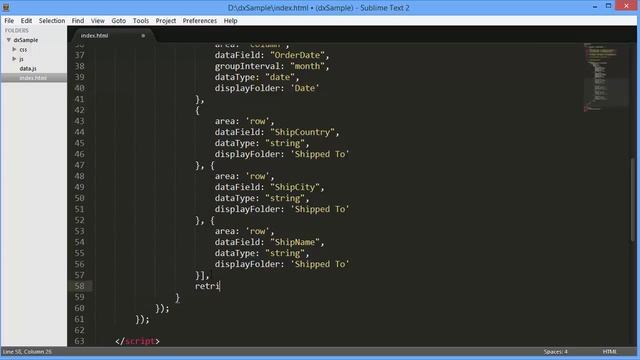640x360 pixels.
Task: Click 'row' string on line 53
Action: [257, 231]
